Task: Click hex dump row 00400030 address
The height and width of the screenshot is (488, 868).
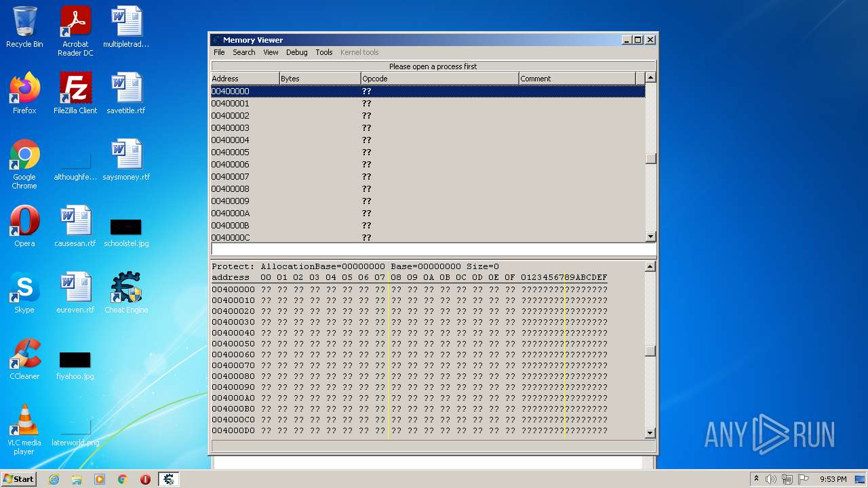Action: click(x=233, y=322)
